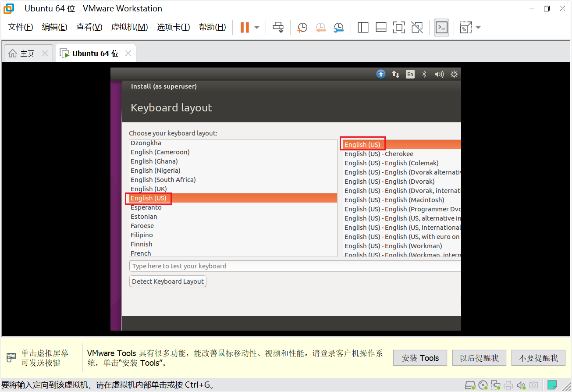
Task: Select English (Cameroon) layout
Action: click(233, 152)
